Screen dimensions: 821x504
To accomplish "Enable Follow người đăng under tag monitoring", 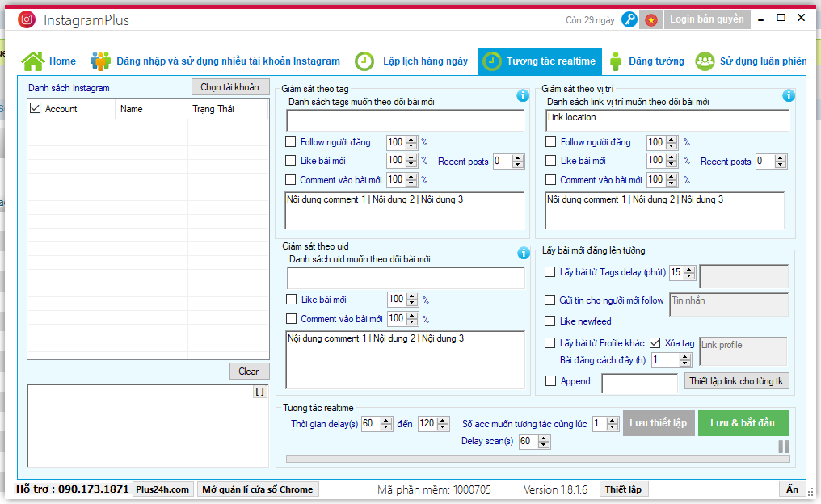I will [291, 142].
